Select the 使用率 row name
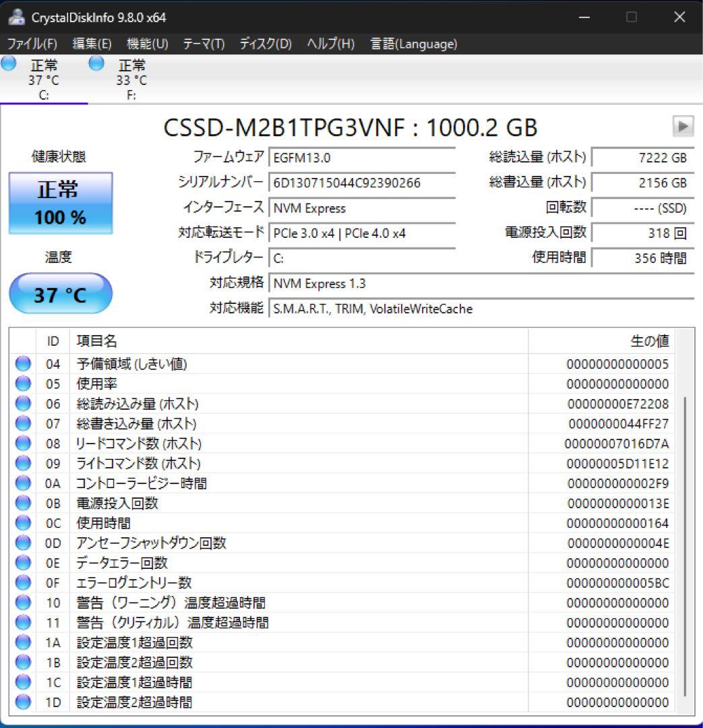The width and height of the screenshot is (703, 728). point(96,384)
